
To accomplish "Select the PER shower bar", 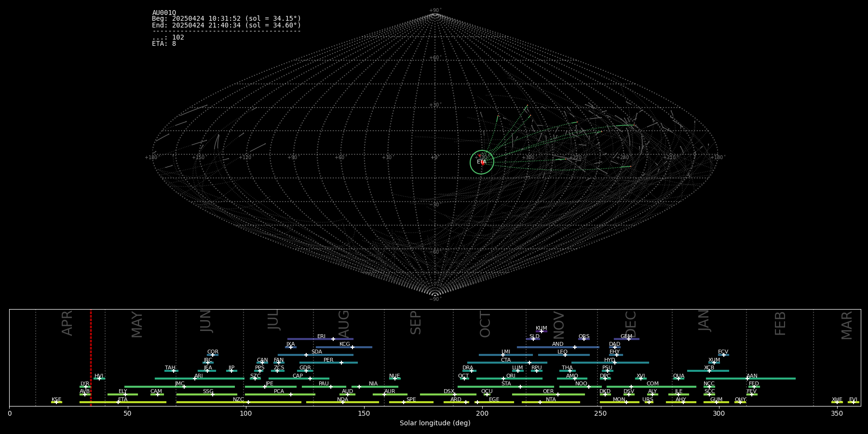I will click(328, 363).
